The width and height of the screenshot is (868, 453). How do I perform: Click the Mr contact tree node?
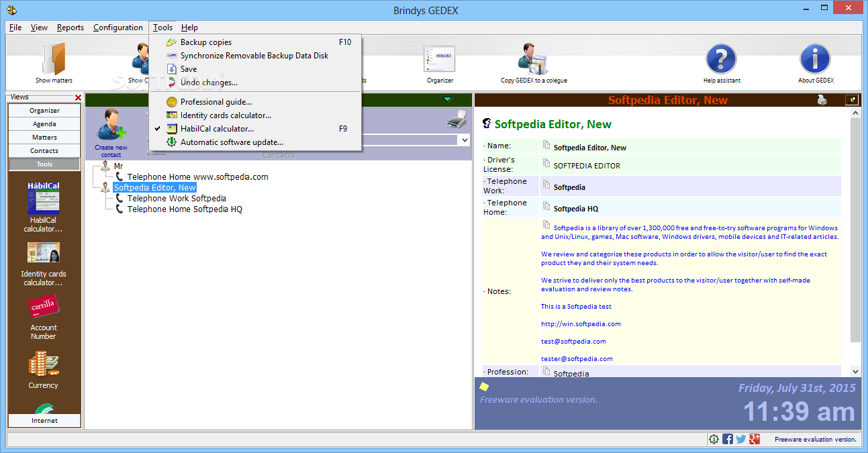(118, 166)
